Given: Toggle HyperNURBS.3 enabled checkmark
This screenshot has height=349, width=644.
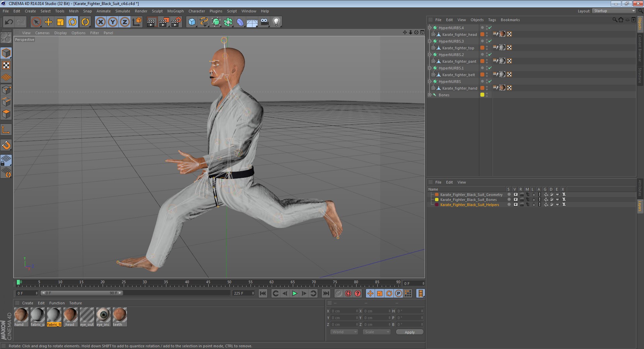Looking at the screenshot, I should coord(490,41).
